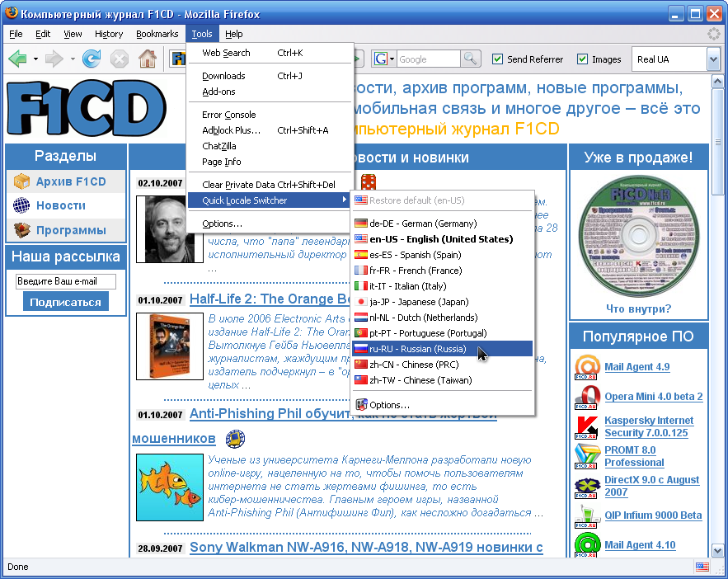Click the Forward arrow button
Image resolution: width=728 pixels, height=579 pixels.
(54, 59)
